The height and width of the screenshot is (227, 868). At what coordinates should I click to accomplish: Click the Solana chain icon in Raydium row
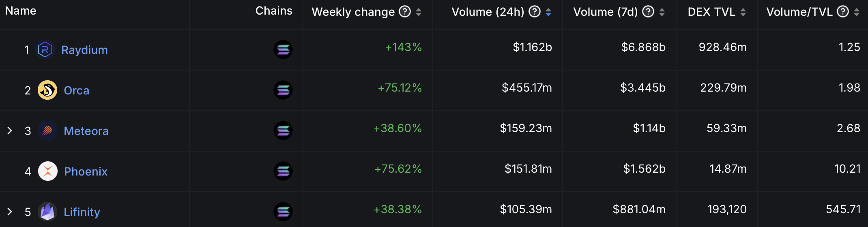coord(283,49)
